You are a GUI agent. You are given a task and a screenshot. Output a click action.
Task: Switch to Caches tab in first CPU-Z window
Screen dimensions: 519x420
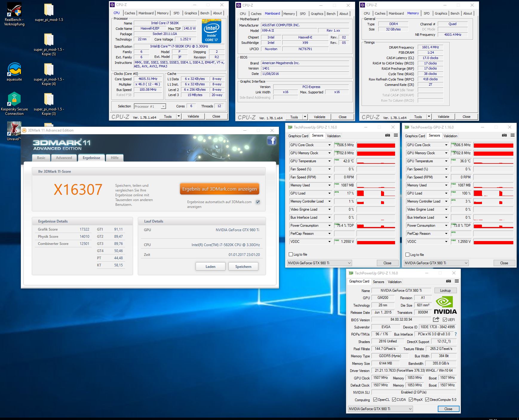[x=130, y=13]
